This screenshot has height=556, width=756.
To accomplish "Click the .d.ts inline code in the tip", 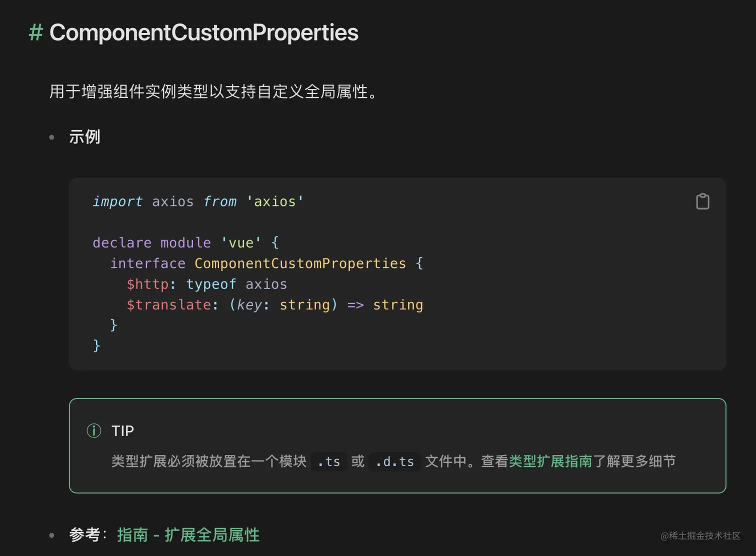I will point(394,461).
